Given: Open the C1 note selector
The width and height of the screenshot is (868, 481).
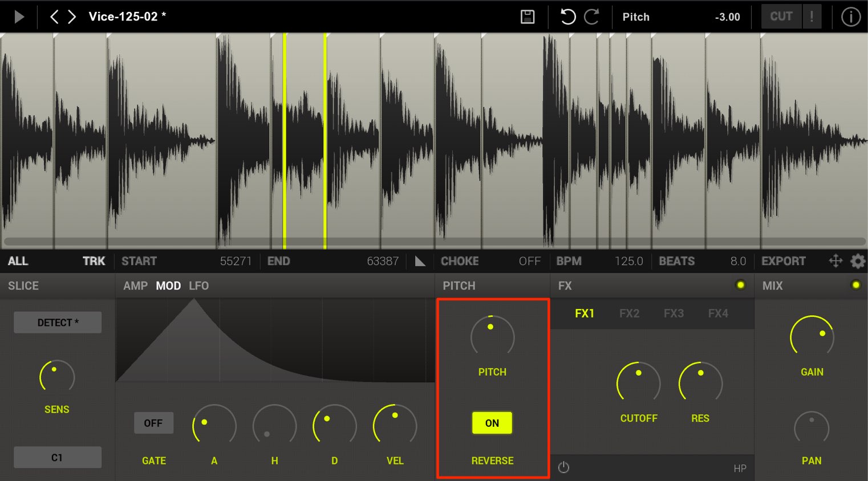Looking at the screenshot, I should pyautogui.click(x=58, y=457).
